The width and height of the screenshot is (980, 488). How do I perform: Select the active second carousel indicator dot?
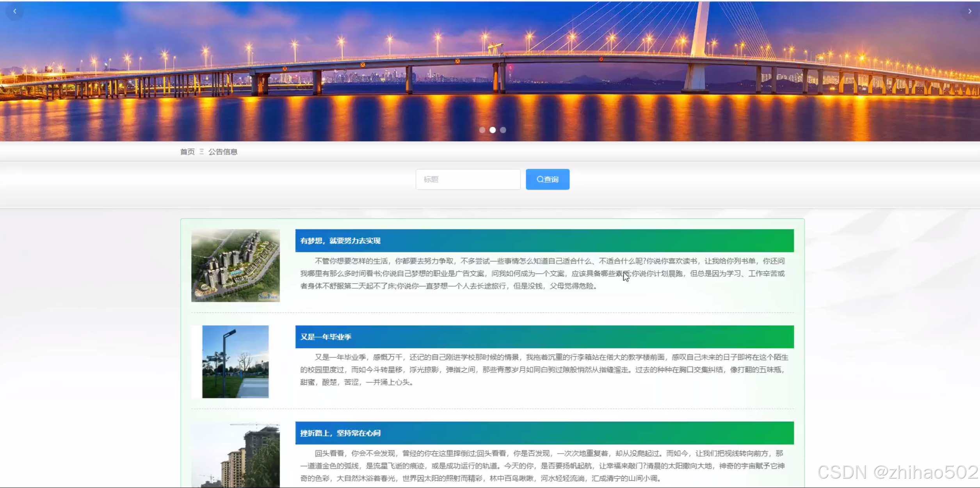[493, 130]
